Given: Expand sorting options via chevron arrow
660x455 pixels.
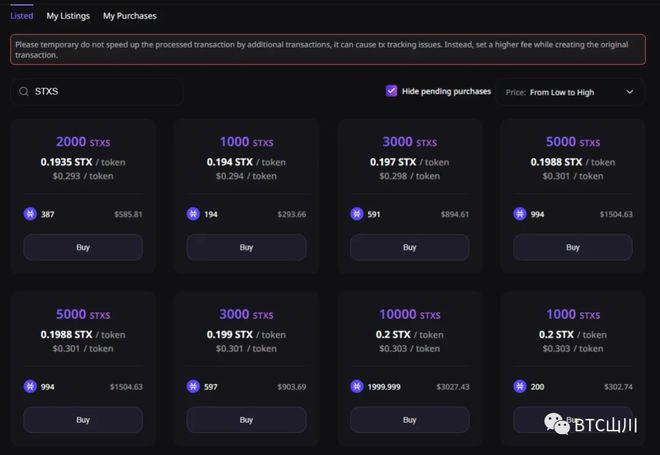Looking at the screenshot, I should tap(630, 92).
